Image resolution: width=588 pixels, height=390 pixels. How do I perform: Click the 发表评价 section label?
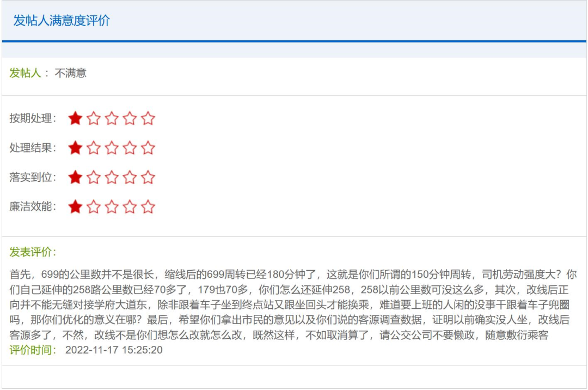coord(33,252)
